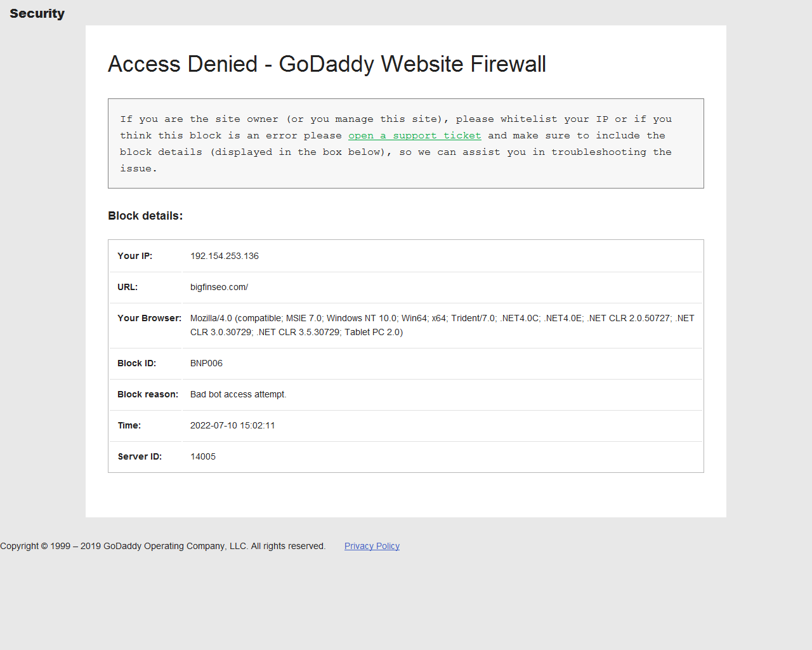Click the timestamp 2022-07-10 15:02:11
Screen dimensions: 812x650
pyautogui.click(x=232, y=425)
